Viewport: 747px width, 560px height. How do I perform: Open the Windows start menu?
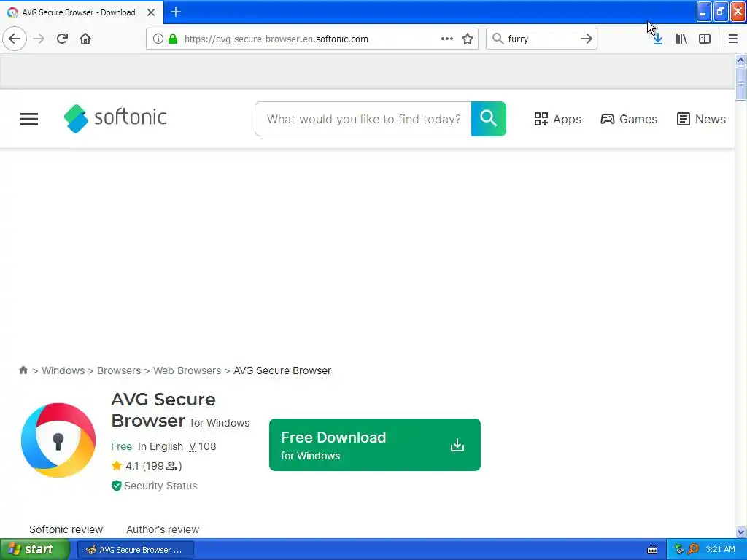[35, 550]
